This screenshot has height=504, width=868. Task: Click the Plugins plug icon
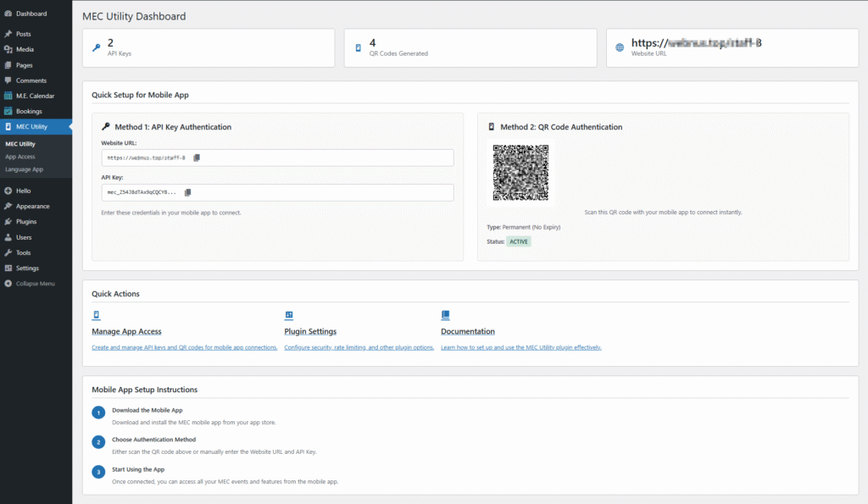[x=8, y=222]
